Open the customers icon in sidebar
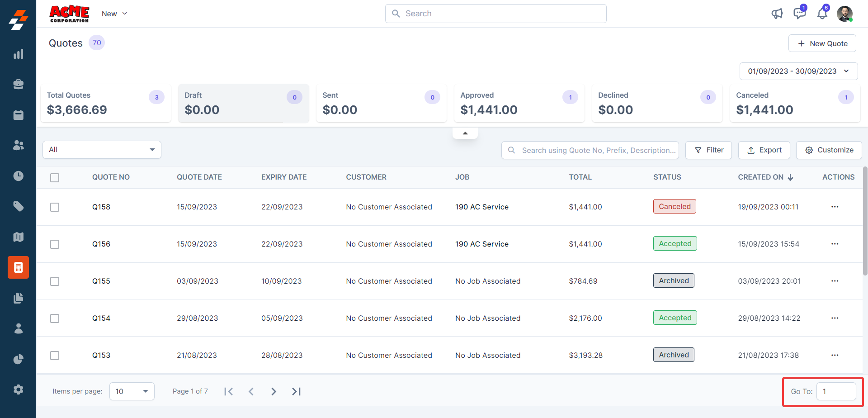 click(18, 145)
